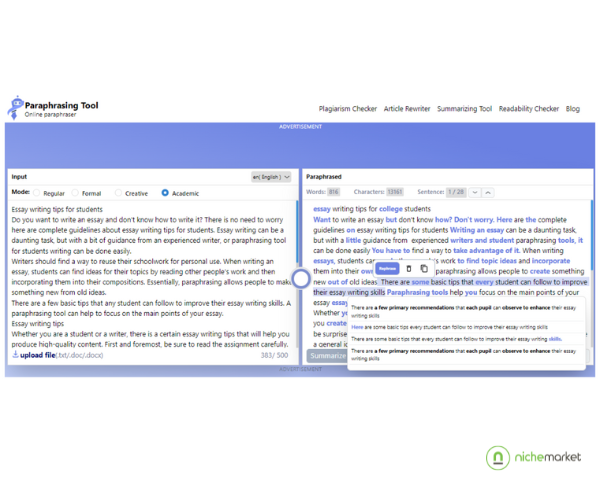Choose suggestion starting 'Here are some basic tips'
The width and height of the screenshot is (600, 480).
[449, 327]
